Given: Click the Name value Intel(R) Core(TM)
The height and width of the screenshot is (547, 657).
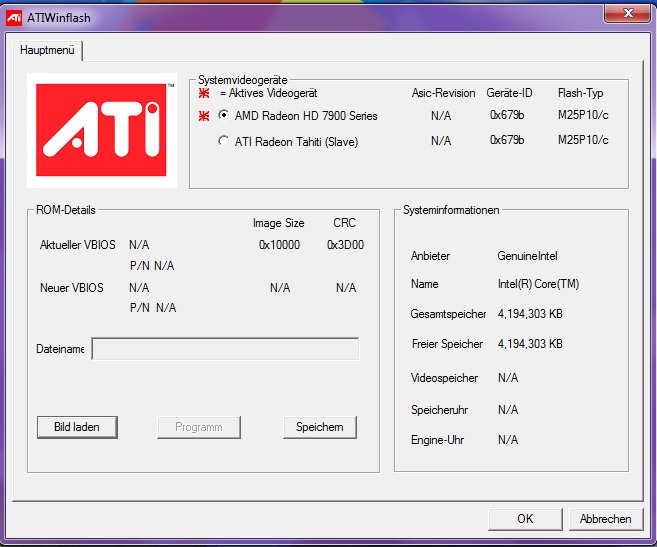Looking at the screenshot, I should coord(538,284).
